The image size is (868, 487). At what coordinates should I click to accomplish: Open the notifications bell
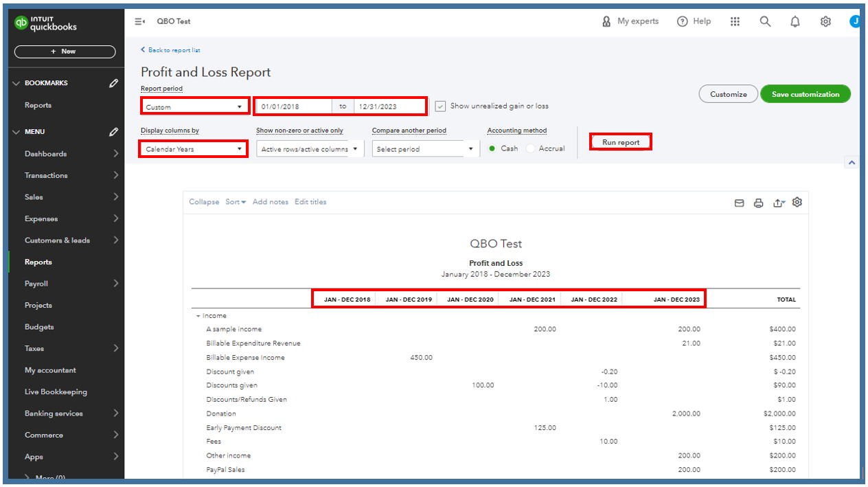[795, 21]
